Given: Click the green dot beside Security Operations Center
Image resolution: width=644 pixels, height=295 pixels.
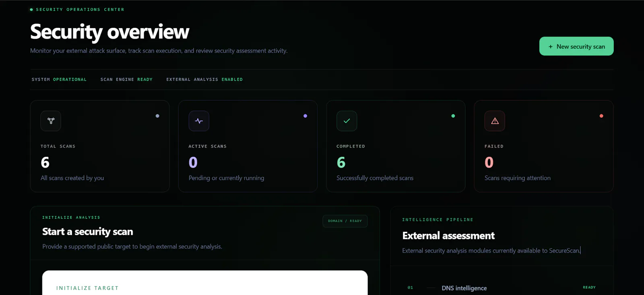Looking at the screenshot, I should [31, 9].
